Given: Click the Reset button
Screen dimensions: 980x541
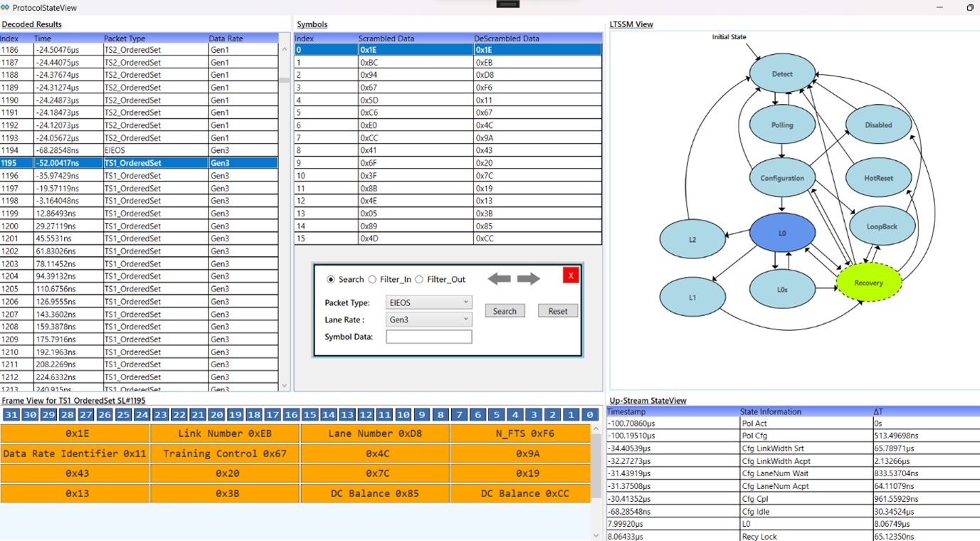Looking at the screenshot, I should click(x=557, y=310).
